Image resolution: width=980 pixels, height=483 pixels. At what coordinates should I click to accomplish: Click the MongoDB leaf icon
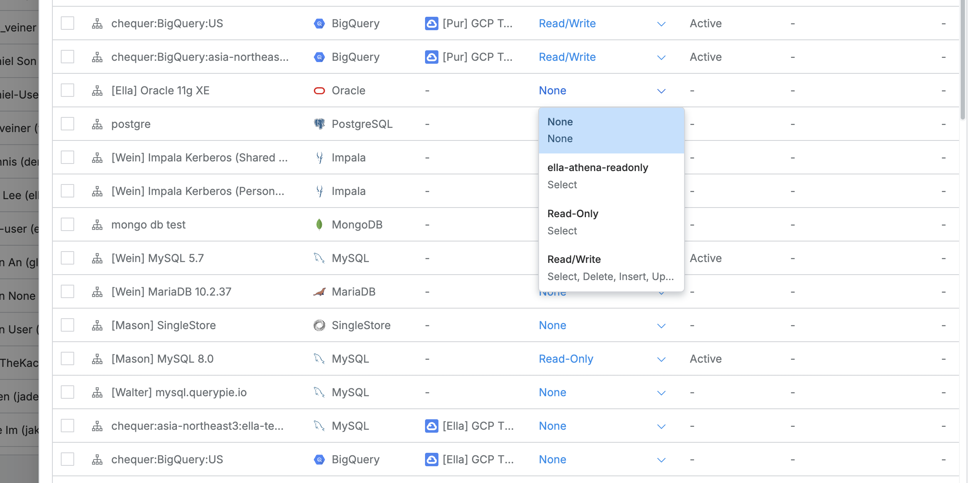pyautogui.click(x=319, y=225)
